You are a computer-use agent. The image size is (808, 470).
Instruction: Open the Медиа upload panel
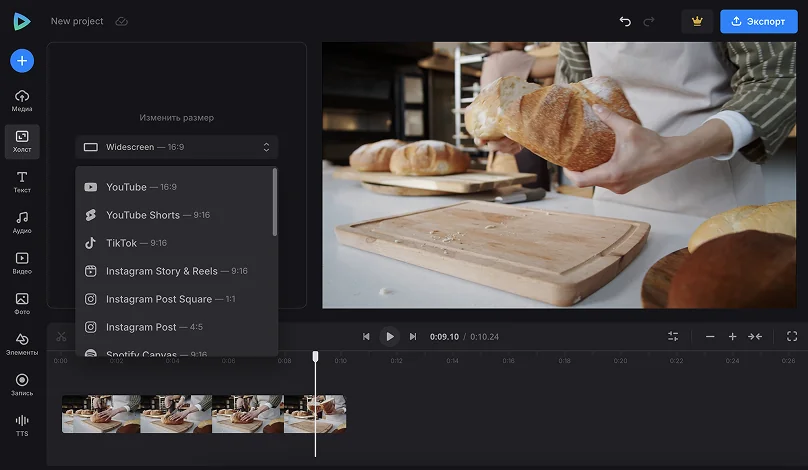tap(22, 100)
